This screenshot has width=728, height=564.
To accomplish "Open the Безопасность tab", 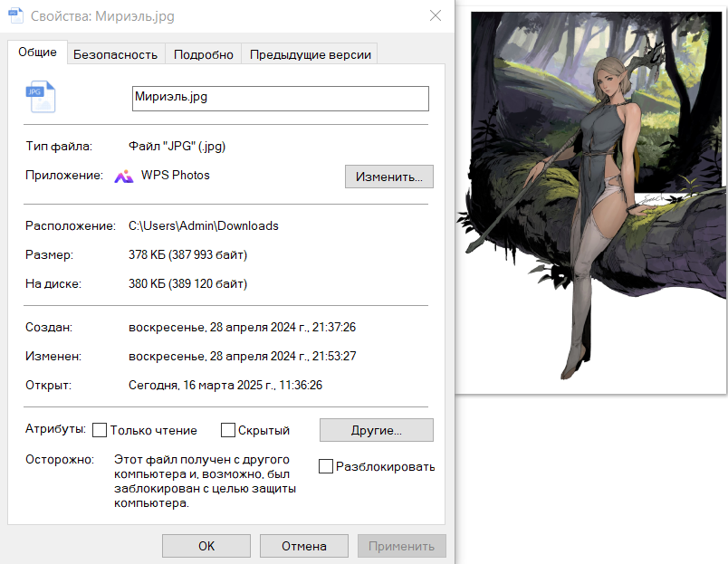I will (x=115, y=54).
